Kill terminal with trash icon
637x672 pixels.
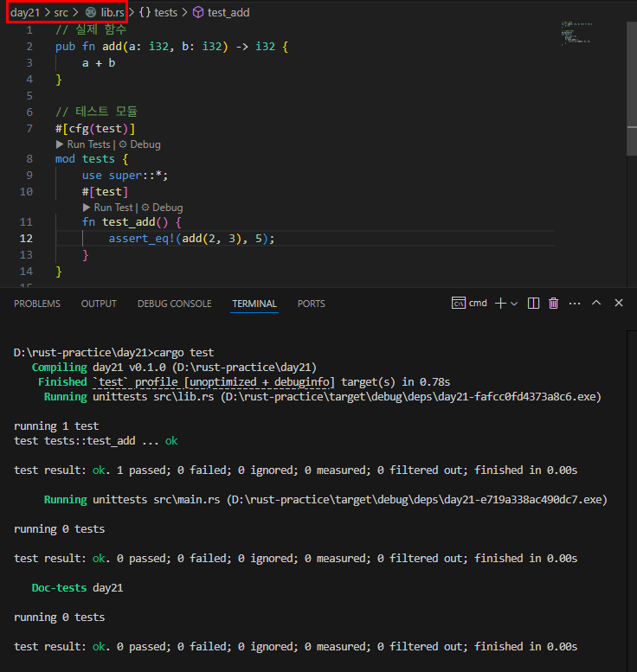click(x=553, y=304)
